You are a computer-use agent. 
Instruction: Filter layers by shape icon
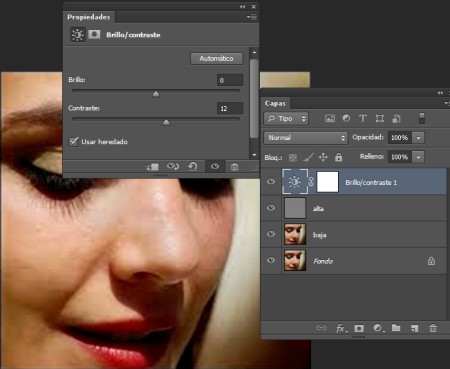pyautogui.click(x=380, y=118)
